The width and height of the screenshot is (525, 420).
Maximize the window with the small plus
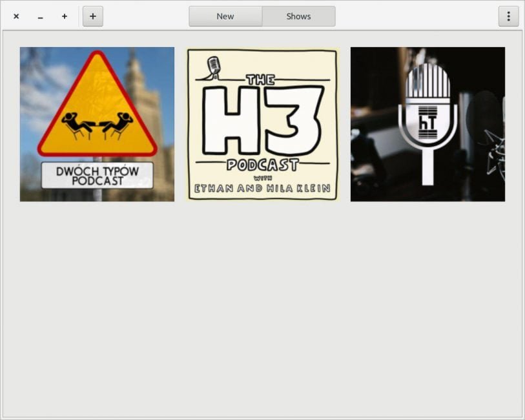point(65,16)
